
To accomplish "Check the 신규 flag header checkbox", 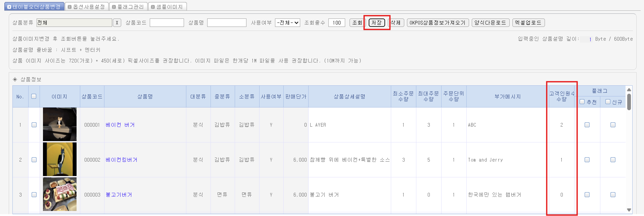I will [608, 102].
